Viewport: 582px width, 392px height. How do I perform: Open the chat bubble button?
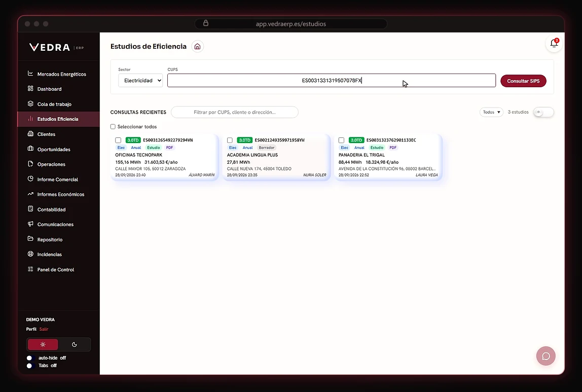point(545,356)
